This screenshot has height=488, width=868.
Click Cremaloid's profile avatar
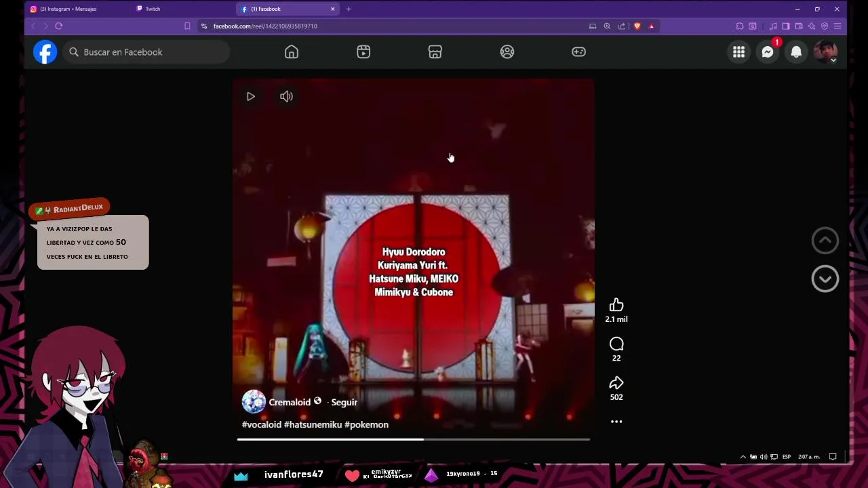(254, 402)
